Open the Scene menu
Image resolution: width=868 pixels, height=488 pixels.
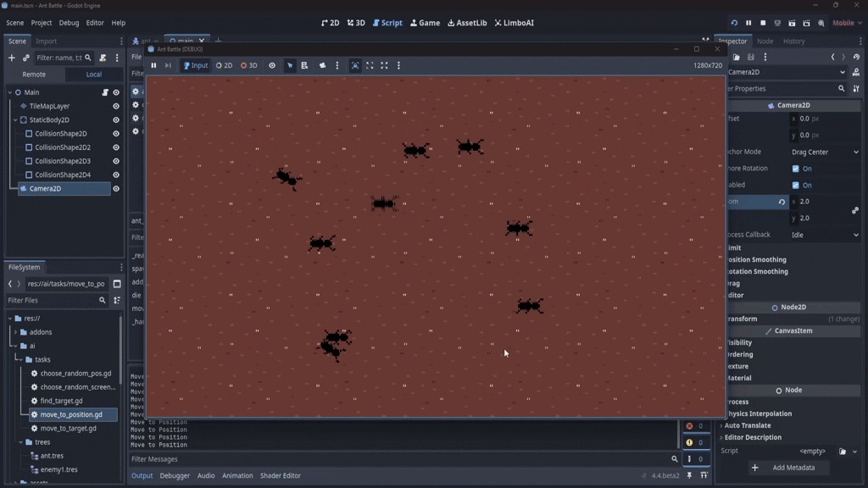tap(15, 23)
